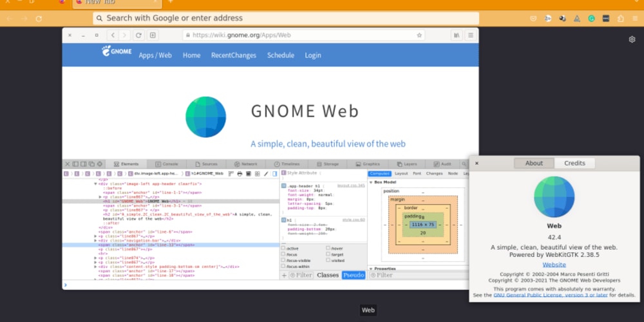The width and height of the screenshot is (644, 322).
Task: Click the print styles icon in inspector
Action: pos(240,174)
